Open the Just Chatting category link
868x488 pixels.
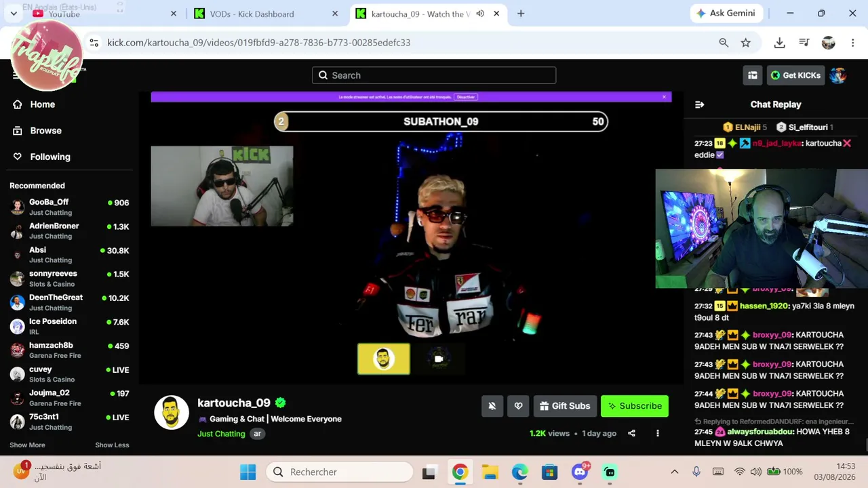click(x=221, y=434)
